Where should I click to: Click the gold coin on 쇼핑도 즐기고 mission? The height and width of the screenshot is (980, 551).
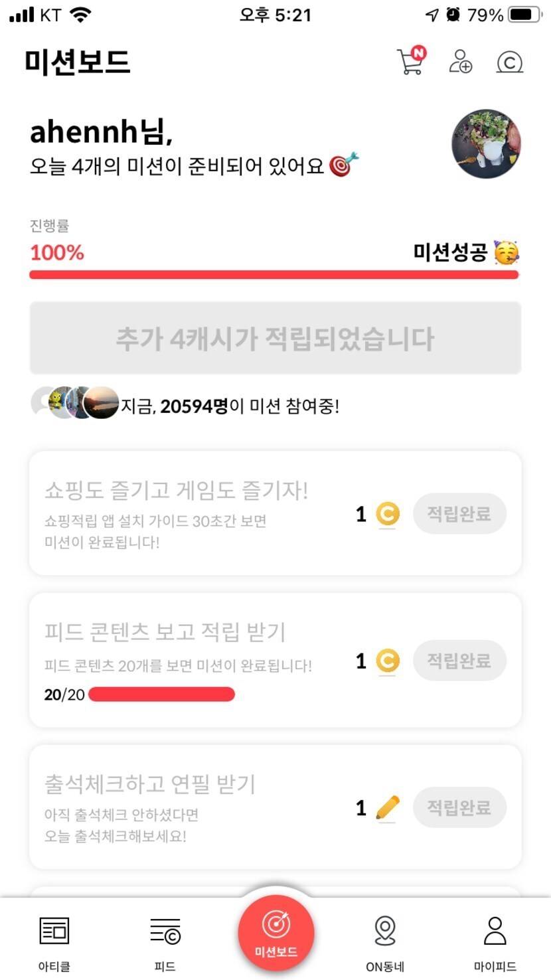pos(388,514)
